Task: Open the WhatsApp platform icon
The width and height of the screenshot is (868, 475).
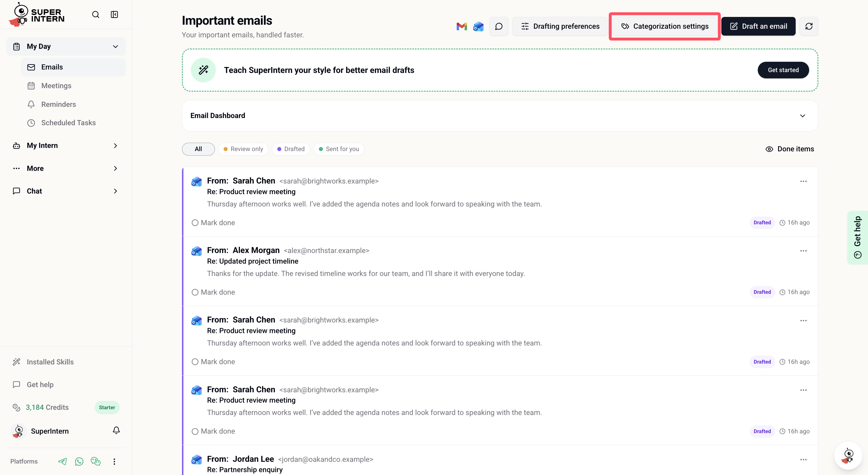Action: [x=79, y=461]
